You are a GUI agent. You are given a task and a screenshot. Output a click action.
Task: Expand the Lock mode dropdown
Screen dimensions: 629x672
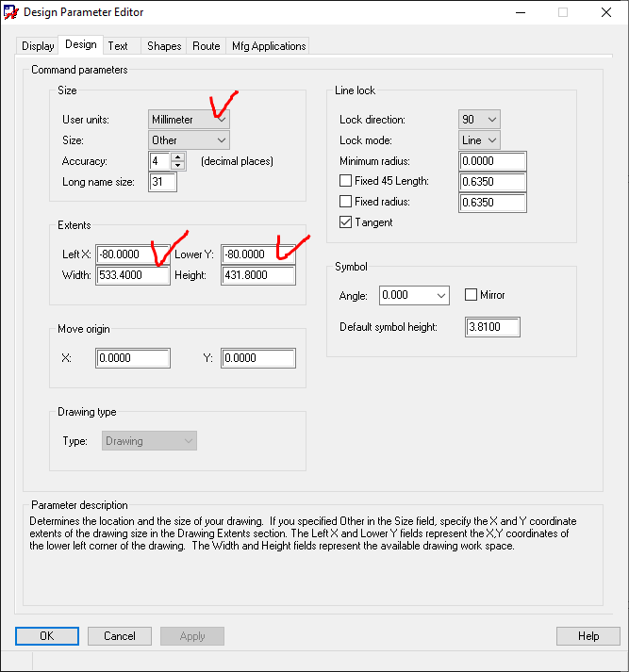(479, 140)
